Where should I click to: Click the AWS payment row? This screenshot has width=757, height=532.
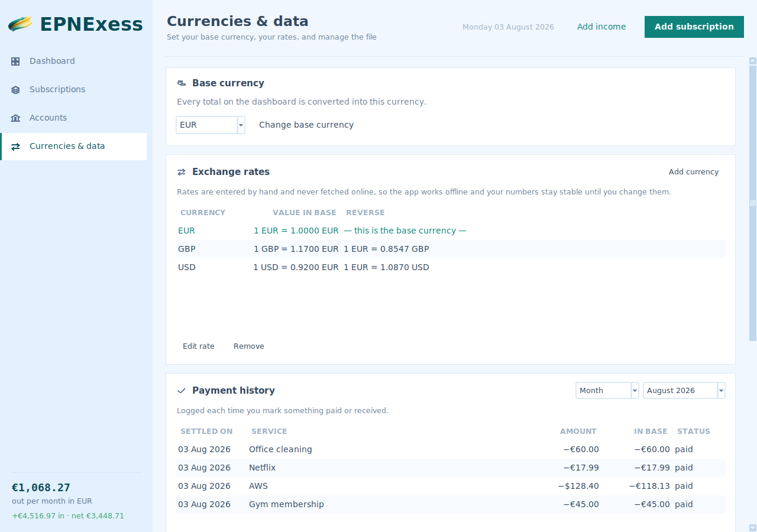coord(451,486)
